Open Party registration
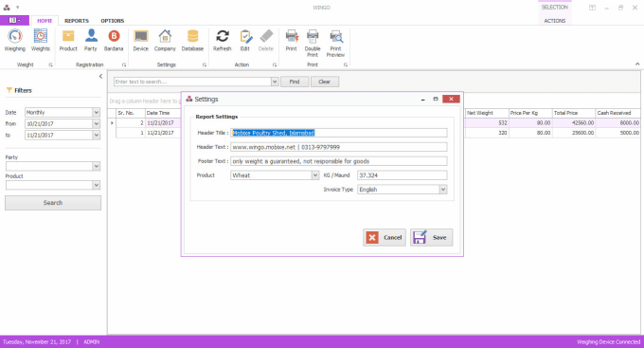The height and width of the screenshot is (348, 644). (91, 41)
